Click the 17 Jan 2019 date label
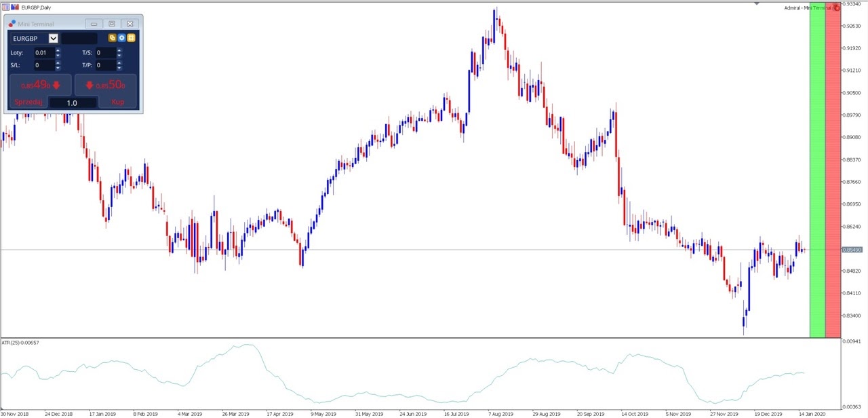This screenshot has width=868, height=418. tap(103, 413)
